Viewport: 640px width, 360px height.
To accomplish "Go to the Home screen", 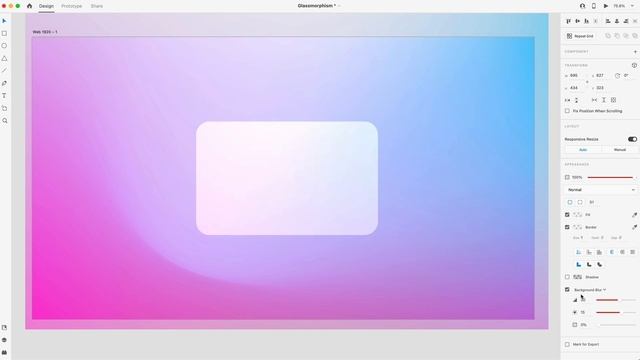I will (29, 6).
